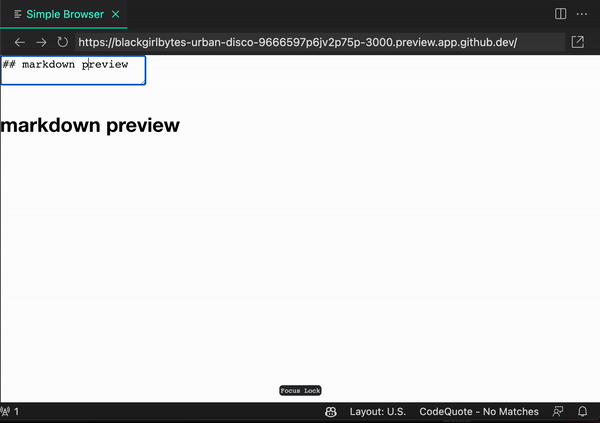Split the editor to the right
The height and width of the screenshot is (423, 600).
560,14
